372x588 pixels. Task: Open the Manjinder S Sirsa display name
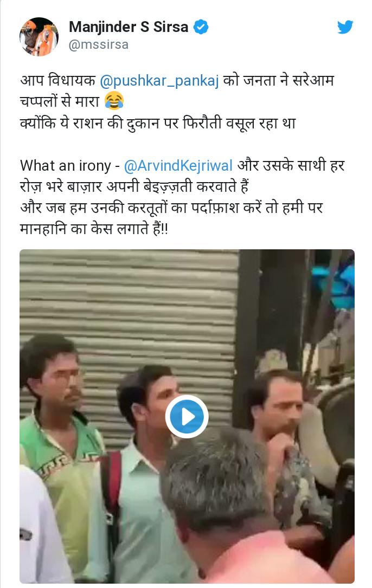coord(129,27)
